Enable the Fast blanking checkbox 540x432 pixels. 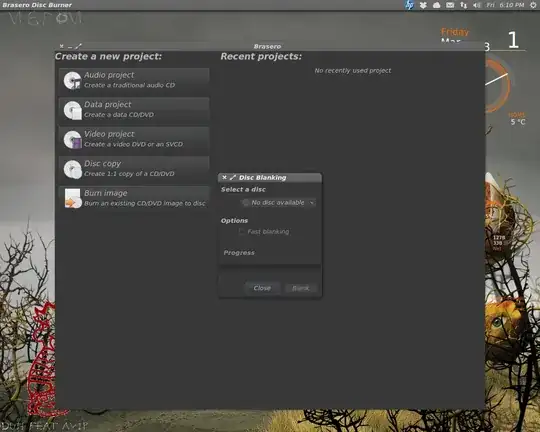242,231
